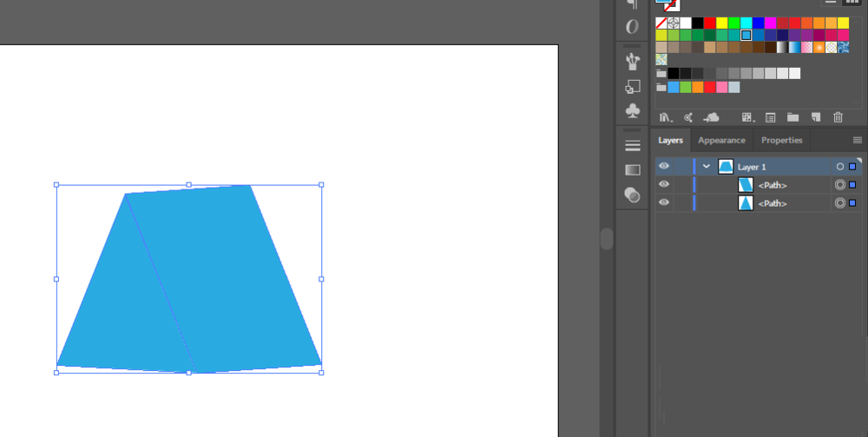Pick the blue foliage pattern swatch
Viewport: 868px width, 437px height.
tap(843, 48)
